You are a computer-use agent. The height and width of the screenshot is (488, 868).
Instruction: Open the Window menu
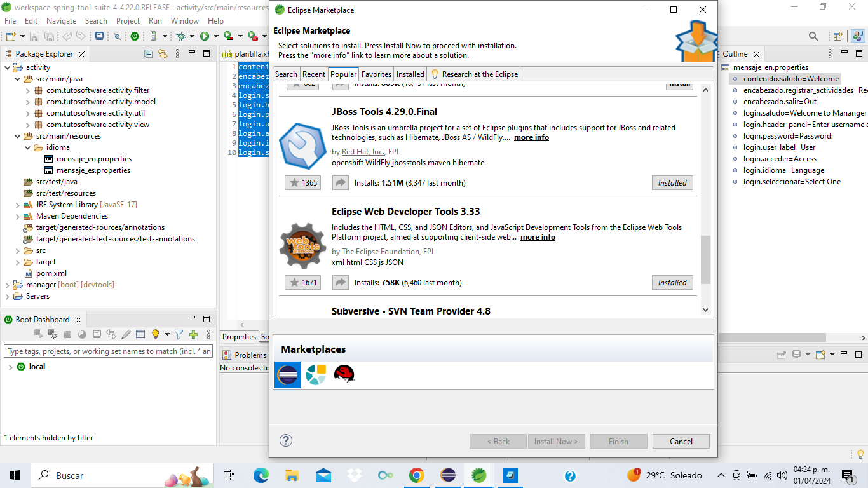click(185, 20)
